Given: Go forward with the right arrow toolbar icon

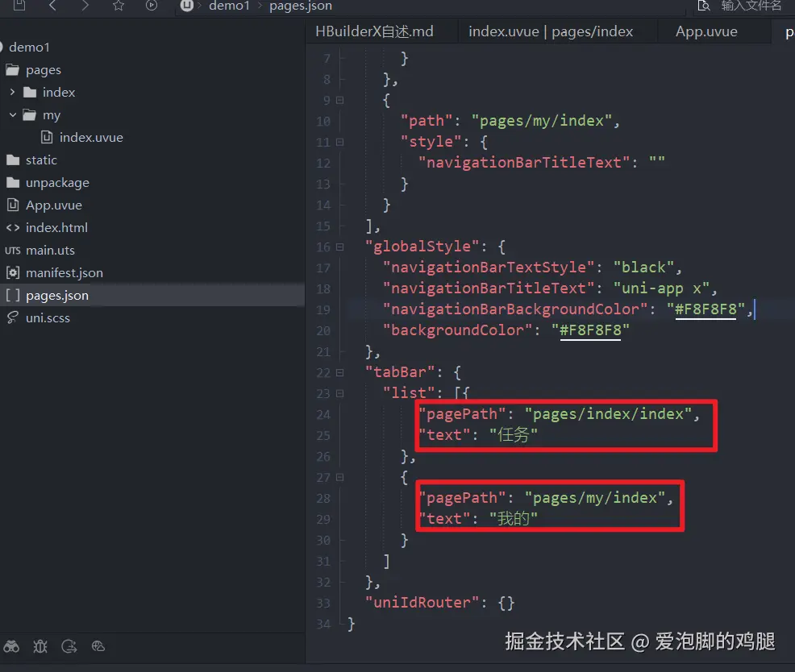Looking at the screenshot, I should tap(85, 5).
